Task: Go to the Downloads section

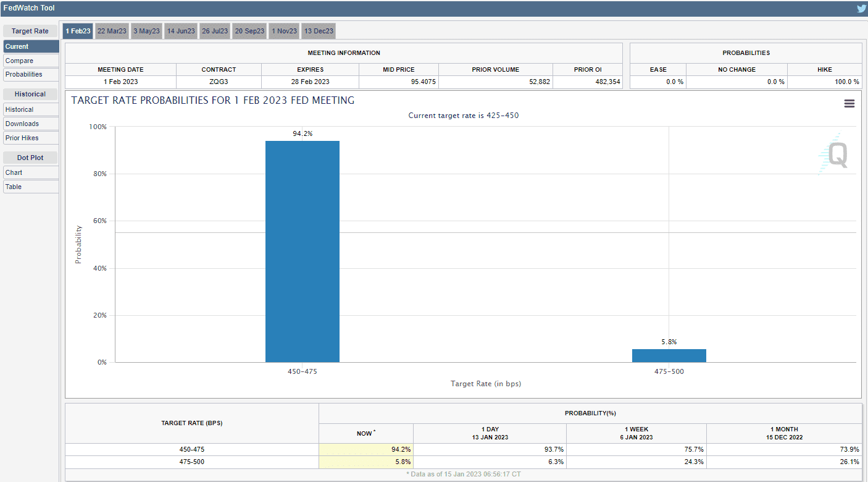Action: coord(31,124)
